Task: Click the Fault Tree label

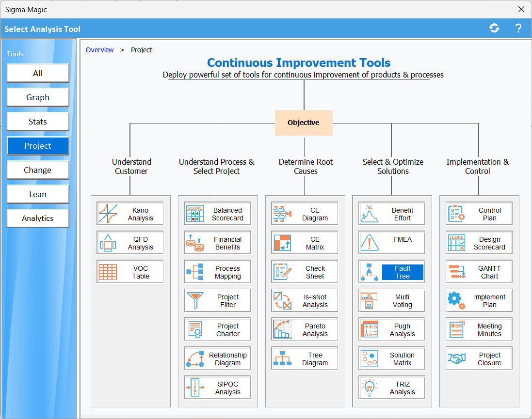Action: pos(403,272)
